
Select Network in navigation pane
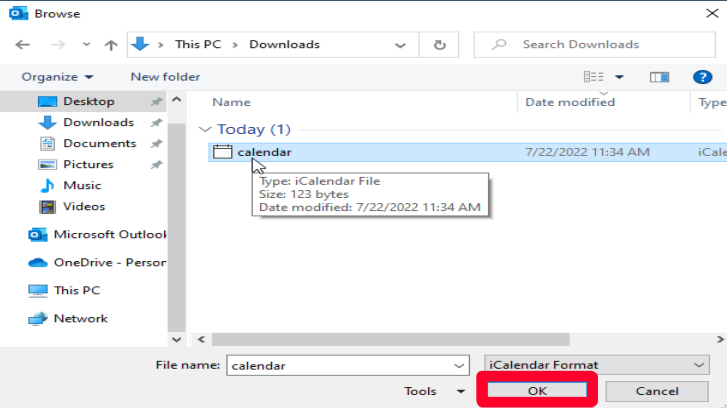pyautogui.click(x=80, y=318)
